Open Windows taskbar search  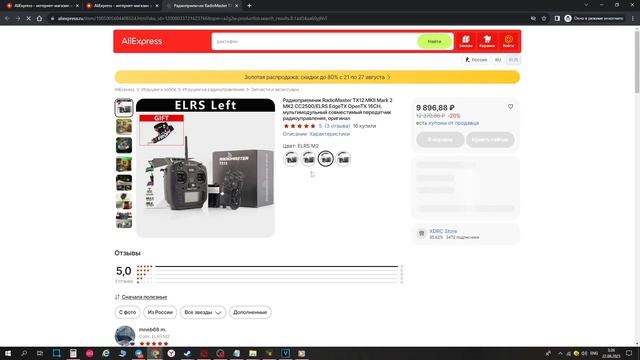[x=24, y=353]
